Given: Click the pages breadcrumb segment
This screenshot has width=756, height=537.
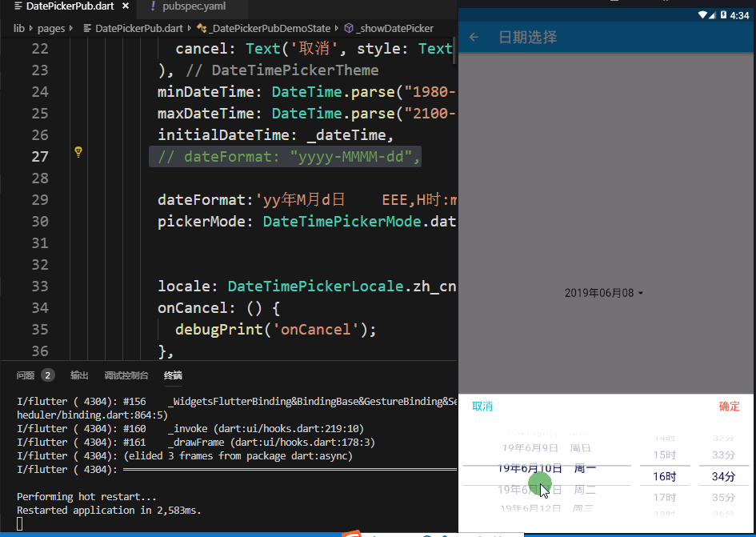Looking at the screenshot, I should coord(51,29).
